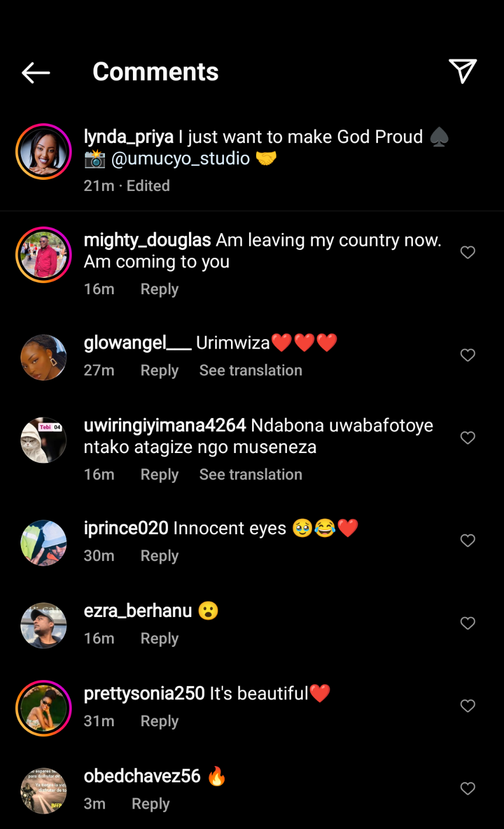504x829 pixels.
Task: Tap the ezra_berhanu username
Action: [x=138, y=611]
